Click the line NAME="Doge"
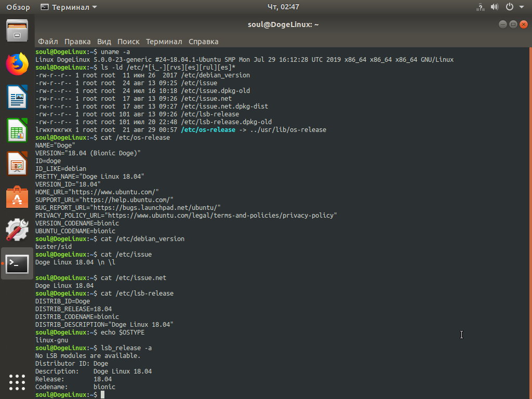Viewport: 532px width, 399px height. (55, 145)
